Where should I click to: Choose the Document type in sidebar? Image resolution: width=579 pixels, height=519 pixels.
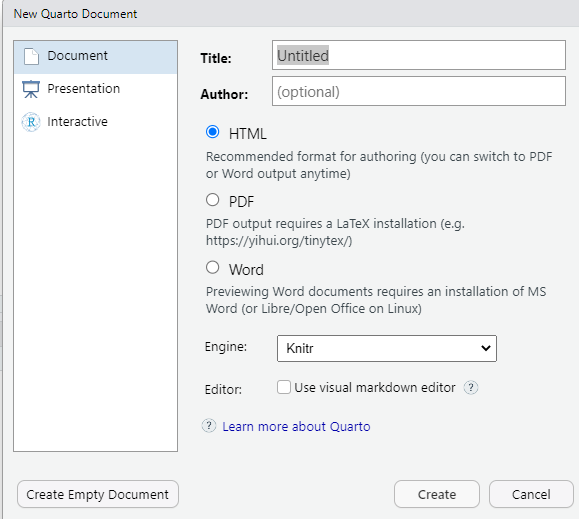[x=95, y=57]
